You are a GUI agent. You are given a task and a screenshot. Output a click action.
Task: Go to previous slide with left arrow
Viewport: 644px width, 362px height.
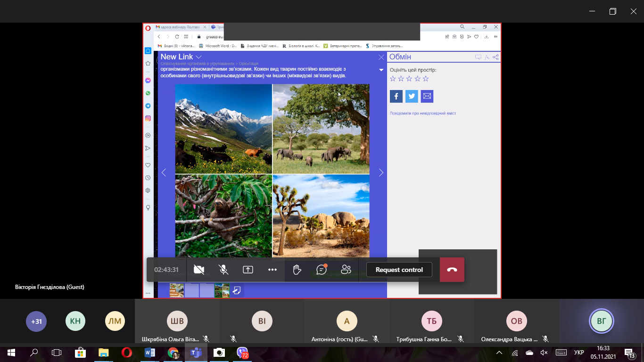(x=164, y=173)
